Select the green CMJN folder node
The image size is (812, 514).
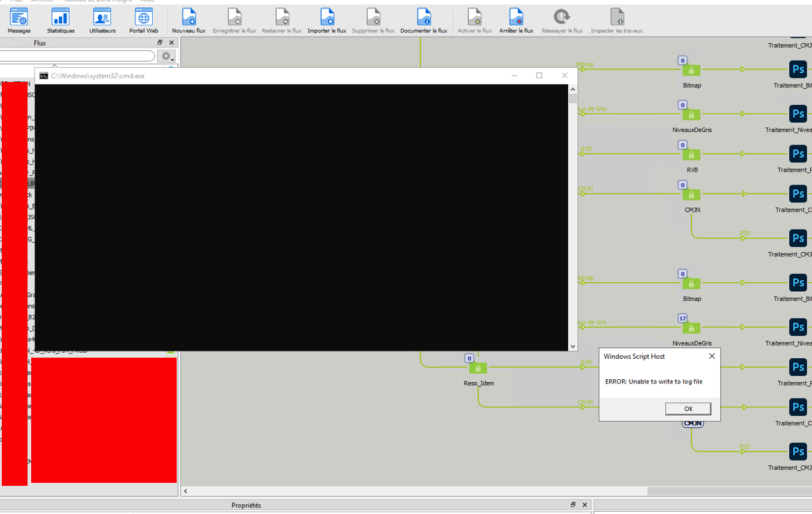691,195
